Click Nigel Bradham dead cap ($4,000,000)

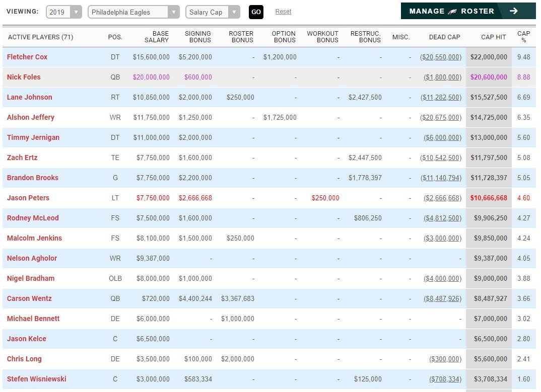443,279
